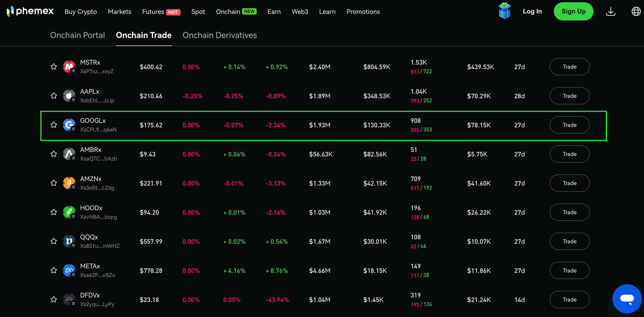Click Trade for AAPLx
Screen dimensions: 644x317
click(x=570, y=96)
